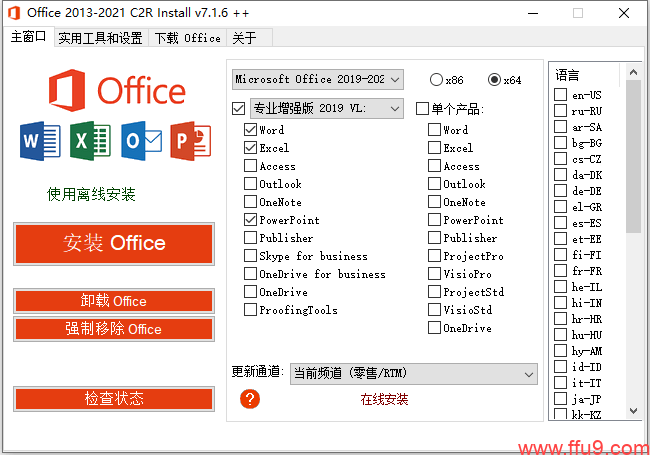Click the 使用离线安装 link

point(91,194)
